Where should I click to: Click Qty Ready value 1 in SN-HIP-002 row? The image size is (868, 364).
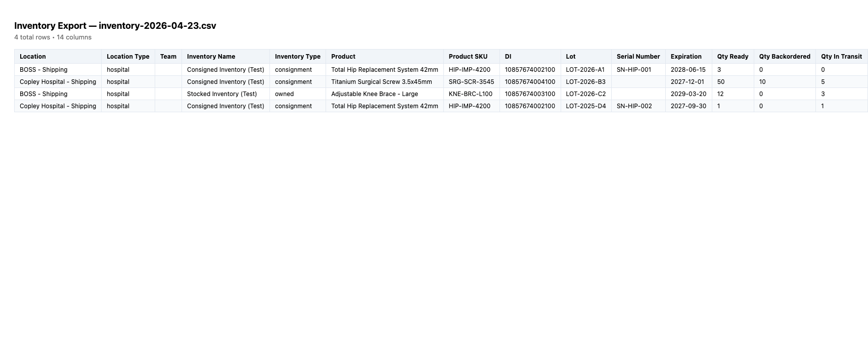[719, 106]
